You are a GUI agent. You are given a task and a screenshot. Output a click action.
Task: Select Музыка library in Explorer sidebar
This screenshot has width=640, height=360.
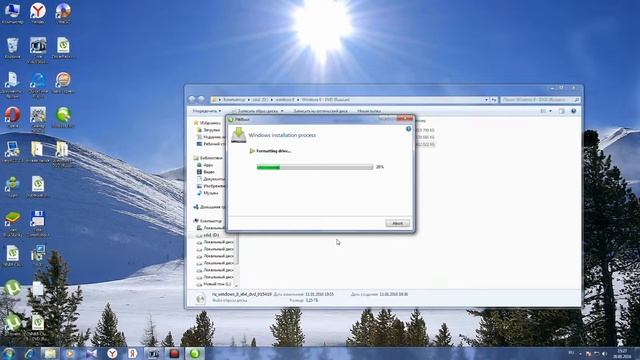207,193
